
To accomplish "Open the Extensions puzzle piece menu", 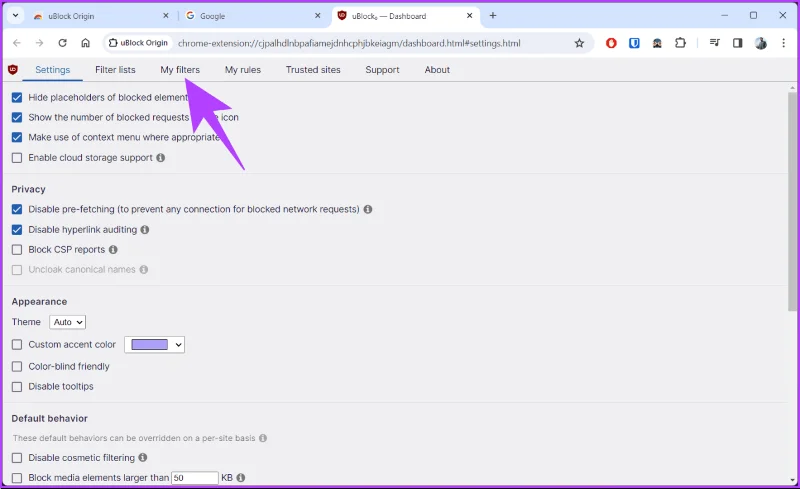I will click(680, 43).
